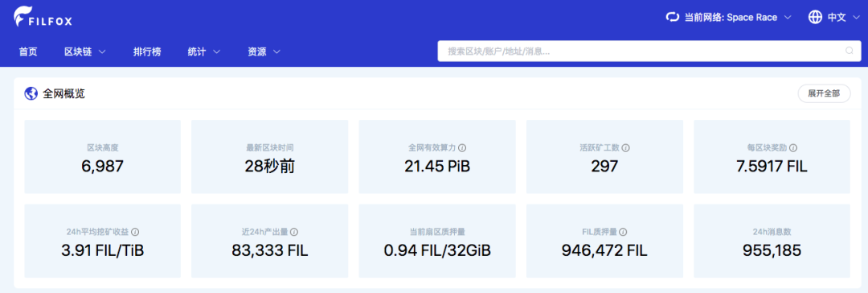
Task: Open the 中文 language dropdown
Action: (834, 17)
